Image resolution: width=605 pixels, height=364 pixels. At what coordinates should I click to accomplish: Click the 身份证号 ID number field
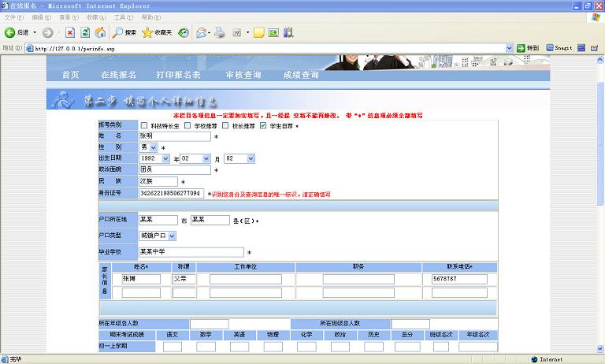[171, 193]
